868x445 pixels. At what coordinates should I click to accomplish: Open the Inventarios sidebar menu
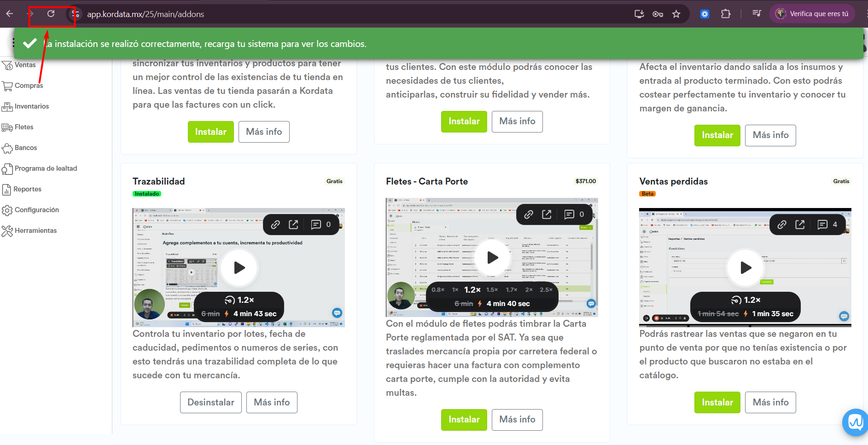(31, 106)
